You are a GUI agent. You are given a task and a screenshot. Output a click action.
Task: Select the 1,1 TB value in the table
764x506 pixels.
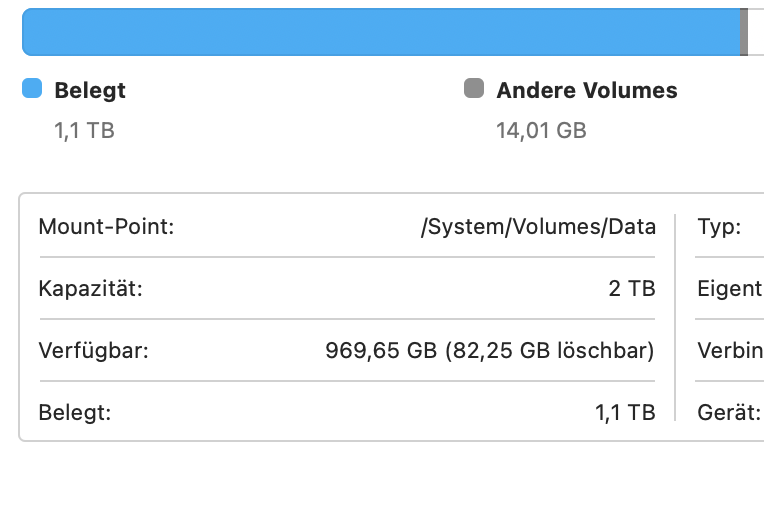(625, 412)
